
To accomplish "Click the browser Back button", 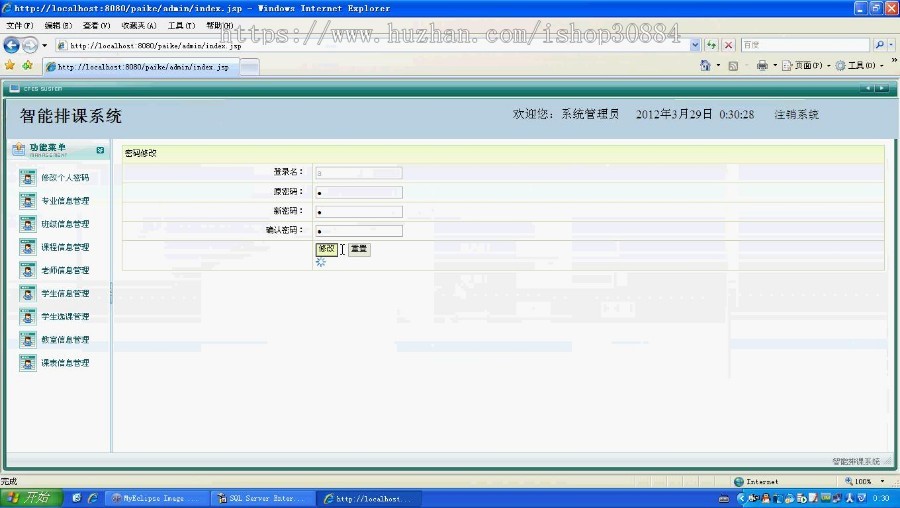I will pos(11,45).
